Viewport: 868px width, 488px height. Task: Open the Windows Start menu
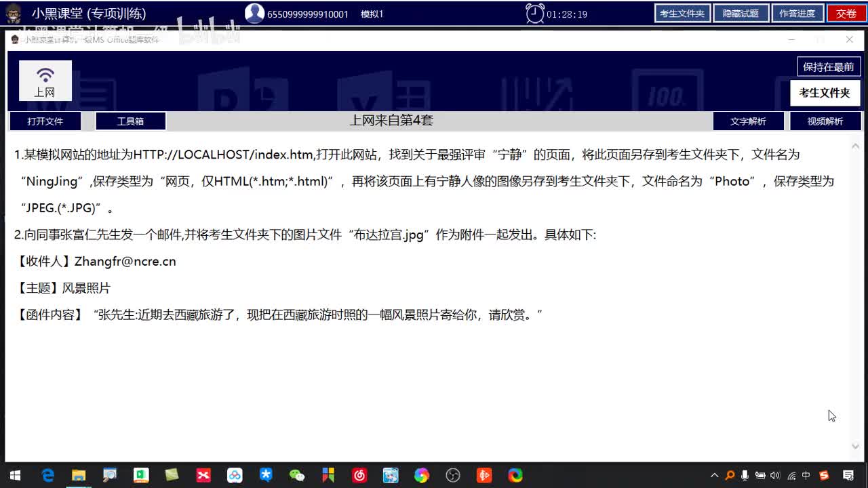tap(15, 475)
